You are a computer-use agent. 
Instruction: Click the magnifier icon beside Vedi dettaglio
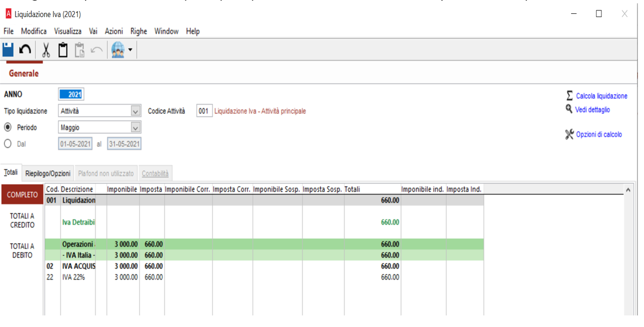(x=569, y=109)
